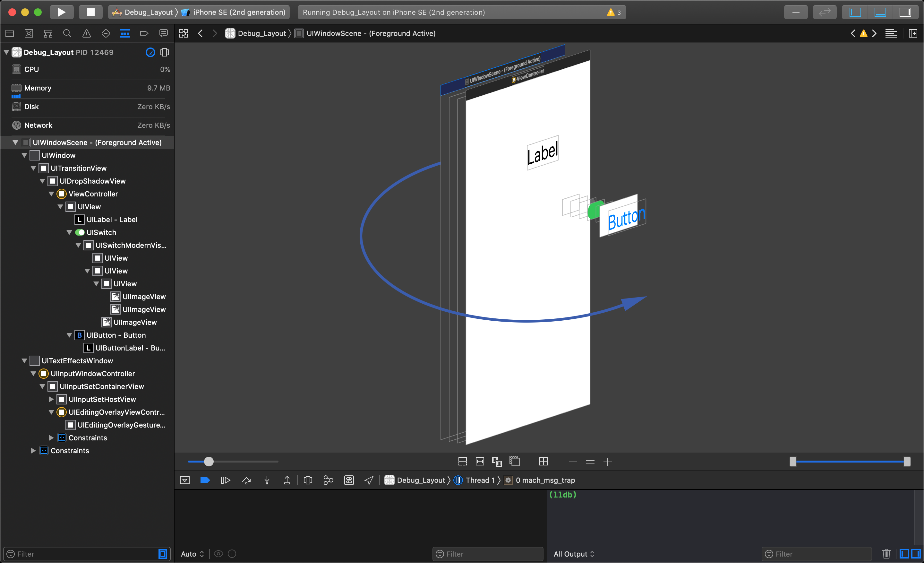This screenshot has height=563, width=924.
Task: Click the Stop button in toolbar
Action: tap(91, 12)
